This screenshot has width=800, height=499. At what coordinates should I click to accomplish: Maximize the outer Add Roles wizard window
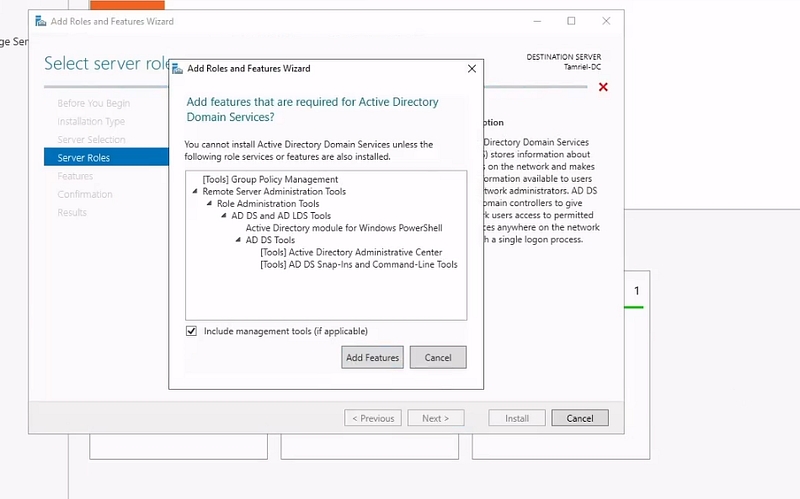coord(571,21)
